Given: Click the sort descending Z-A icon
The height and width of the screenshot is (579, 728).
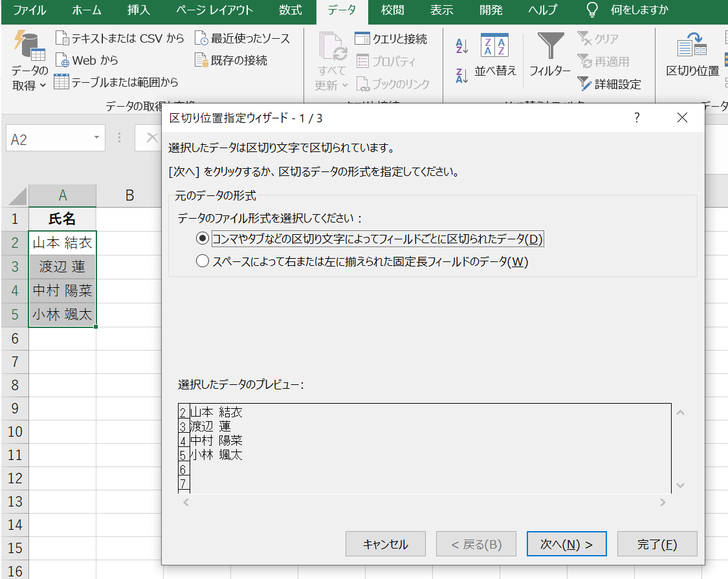Looking at the screenshot, I should pos(461,75).
